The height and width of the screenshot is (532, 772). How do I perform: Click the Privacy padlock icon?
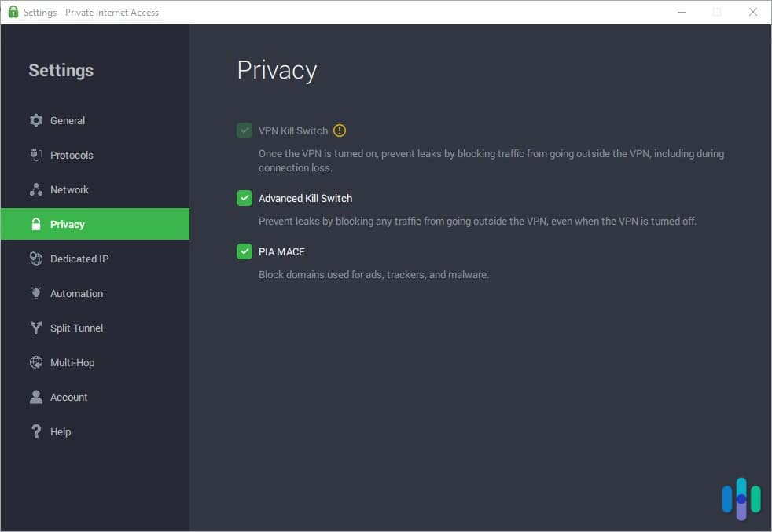[36, 225]
